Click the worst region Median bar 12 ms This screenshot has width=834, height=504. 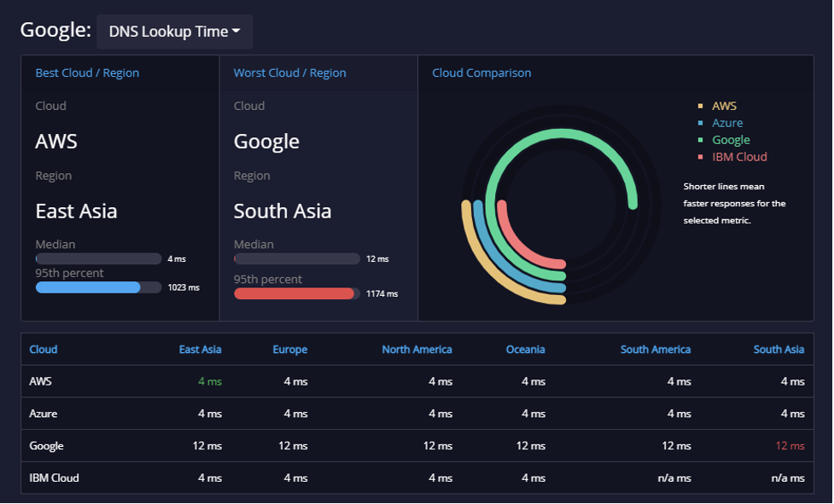(x=297, y=258)
